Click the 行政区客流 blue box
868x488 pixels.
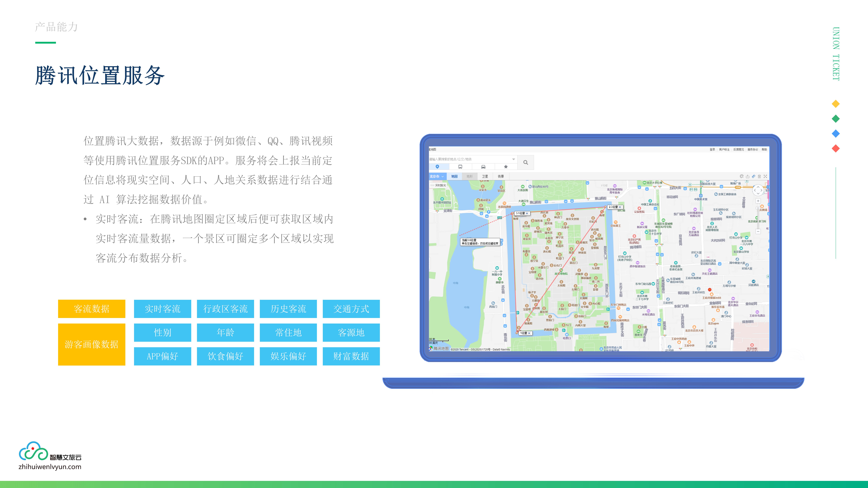tap(225, 309)
